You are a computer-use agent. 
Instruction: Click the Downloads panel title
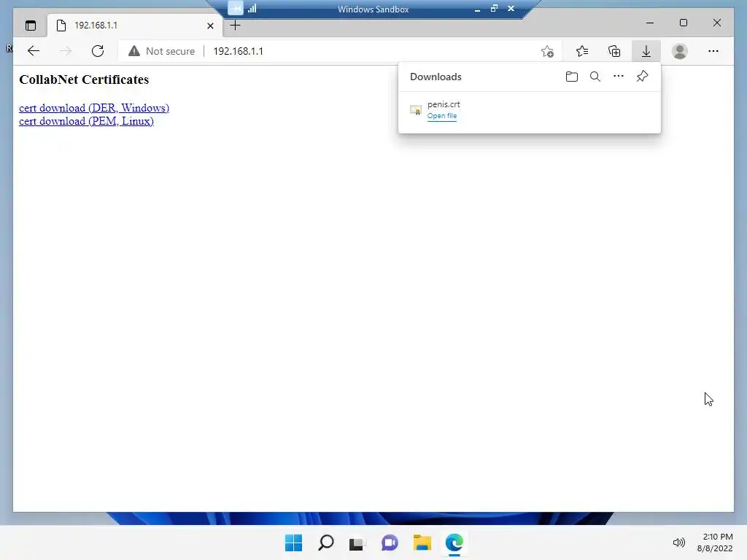click(x=436, y=77)
